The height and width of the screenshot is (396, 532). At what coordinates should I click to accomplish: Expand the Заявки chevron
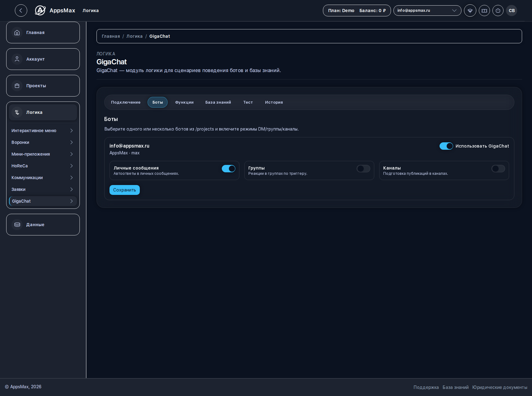pyautogui.click(x=71, y=189)
